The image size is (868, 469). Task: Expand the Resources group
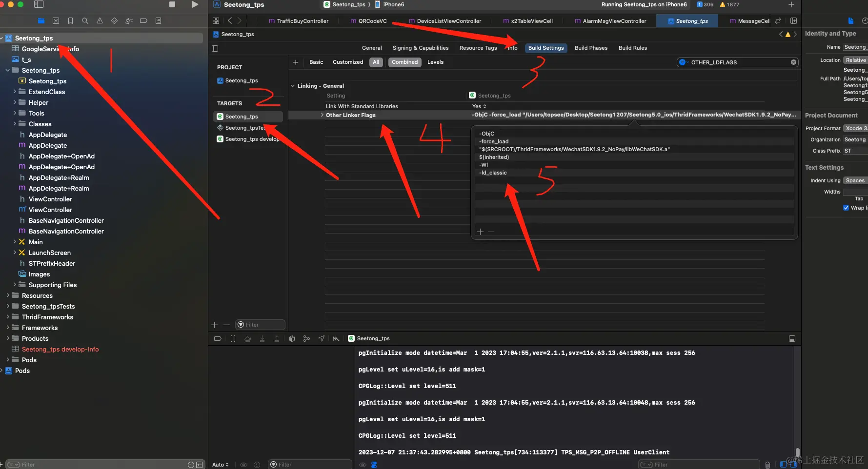click(8, 295)
